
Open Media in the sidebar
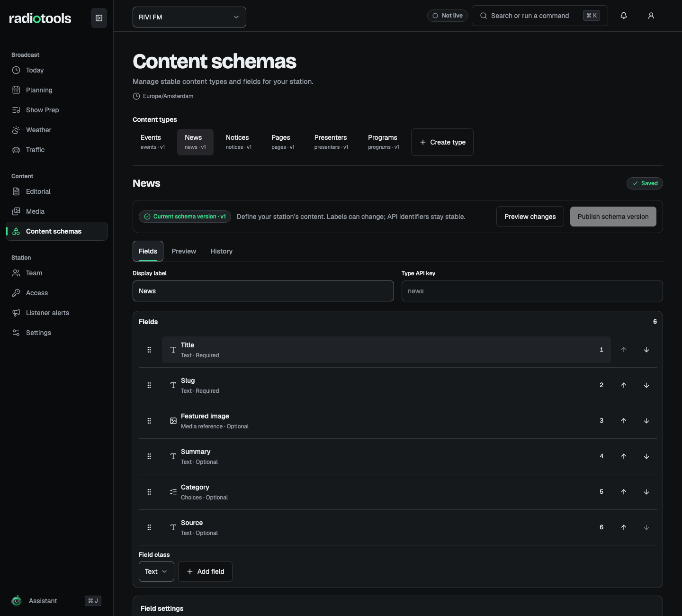pyautogui.click(x=57, y=211)
